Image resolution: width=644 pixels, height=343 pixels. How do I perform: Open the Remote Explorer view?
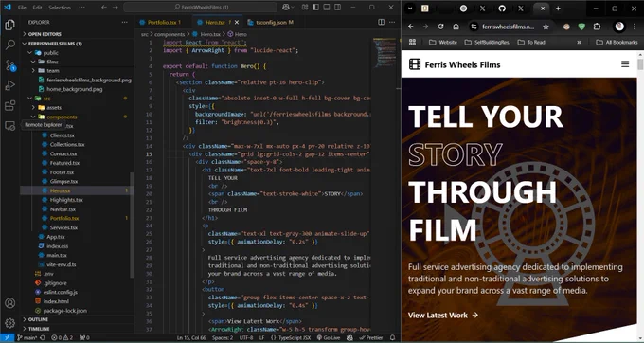[x=9, y=126]
